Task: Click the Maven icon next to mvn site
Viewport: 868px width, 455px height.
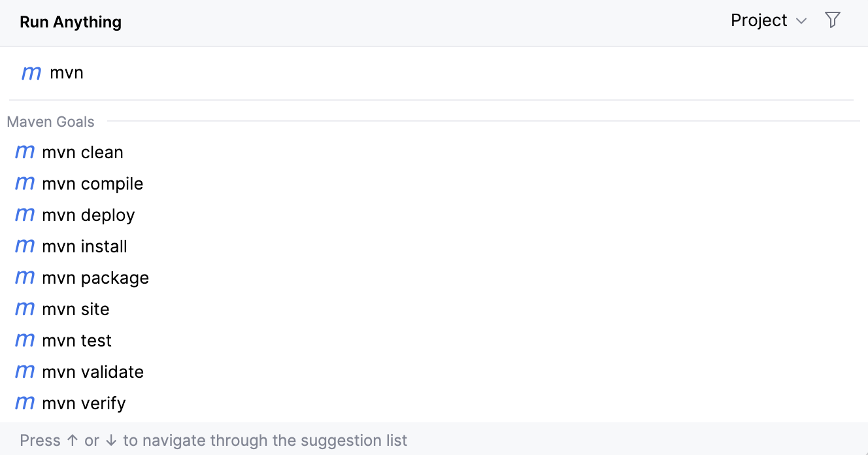Action: coord(24,309)
